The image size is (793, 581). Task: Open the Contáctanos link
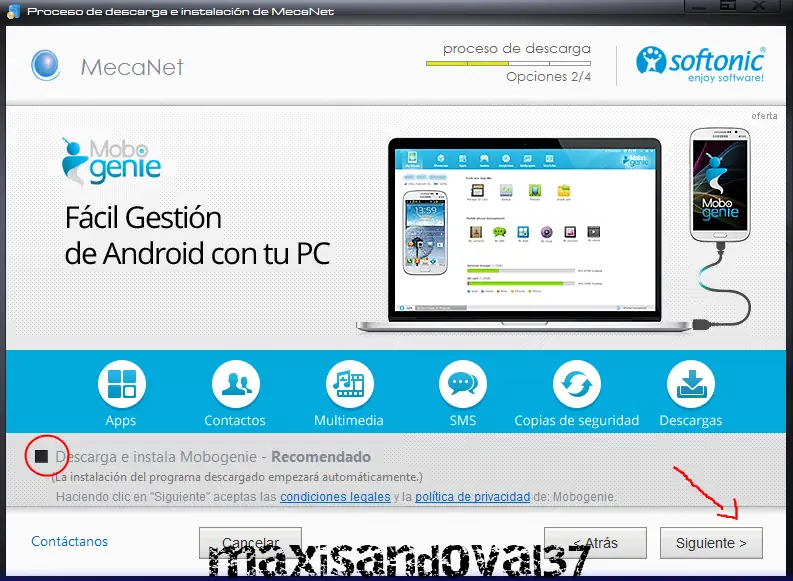(x=70, y=542)
